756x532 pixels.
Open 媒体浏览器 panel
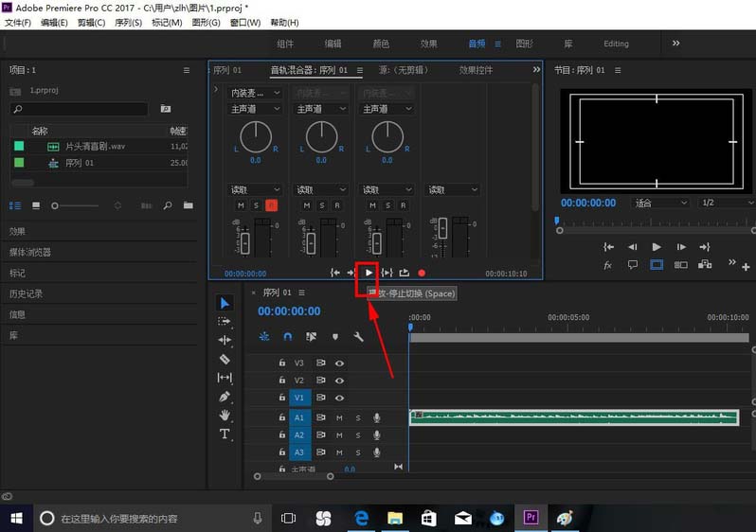click(x=30, y=252)
